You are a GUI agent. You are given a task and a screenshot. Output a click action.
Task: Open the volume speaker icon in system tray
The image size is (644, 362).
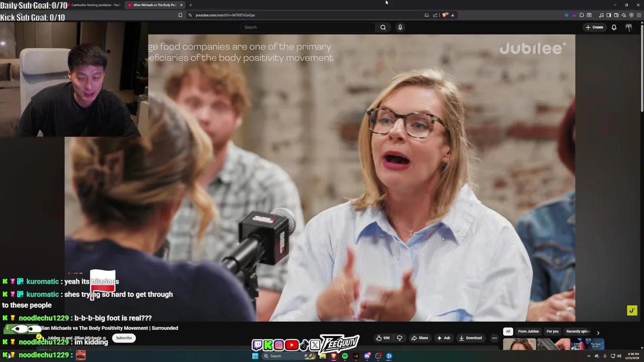[619, 356]
